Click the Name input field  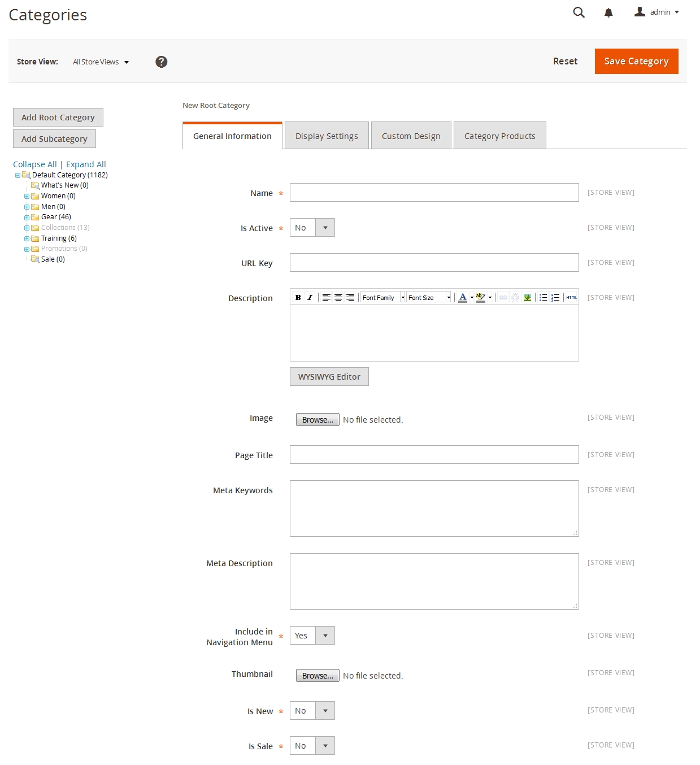(434, 193)
